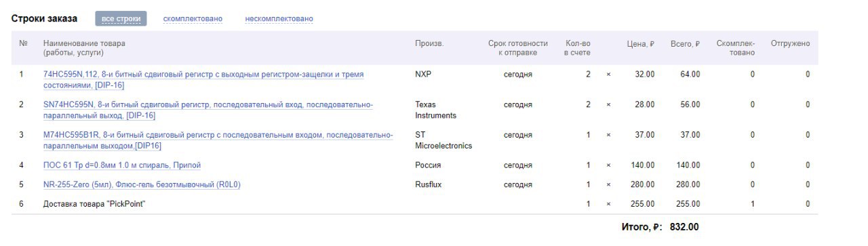868x246 pixels.
Task: Click the 'Скомплектовано' column header
Action: pyautogui.click(x=736, y=48)
